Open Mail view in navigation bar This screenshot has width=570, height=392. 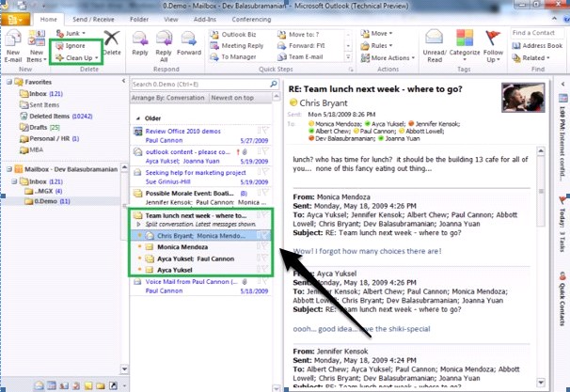[x=40, y=385]
